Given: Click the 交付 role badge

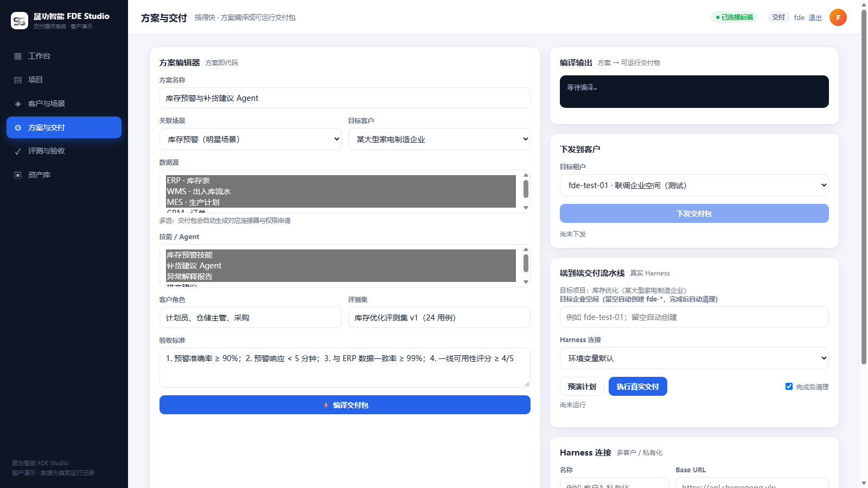Looking at the screenshot, I should point(778,17).
